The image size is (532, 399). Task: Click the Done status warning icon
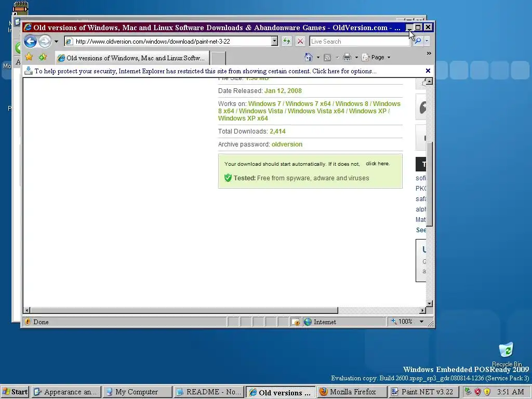28,322
